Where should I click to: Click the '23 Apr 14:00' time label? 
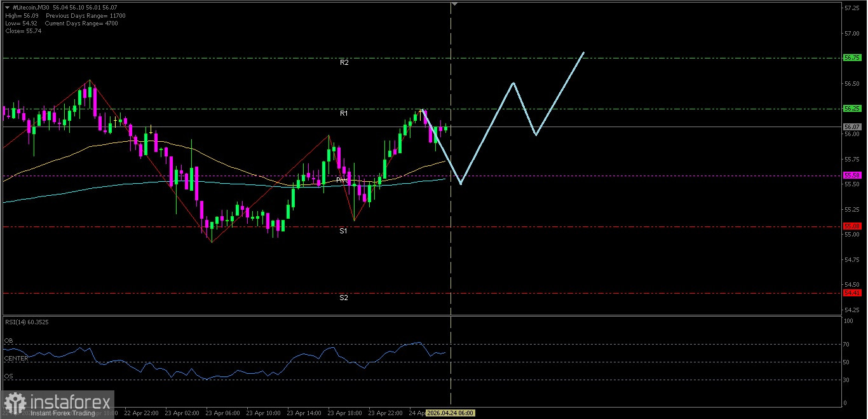[x=304, y=413]
